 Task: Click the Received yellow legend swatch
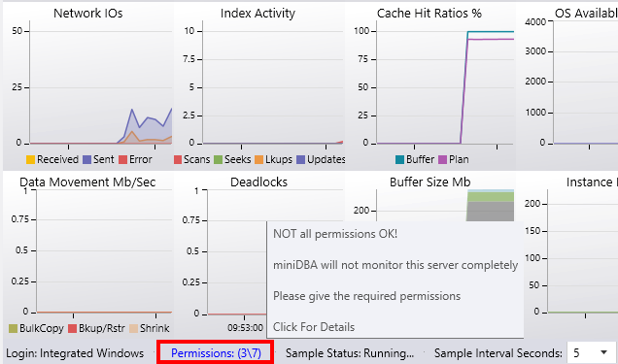pyautogui.click(x=30, y=160)
